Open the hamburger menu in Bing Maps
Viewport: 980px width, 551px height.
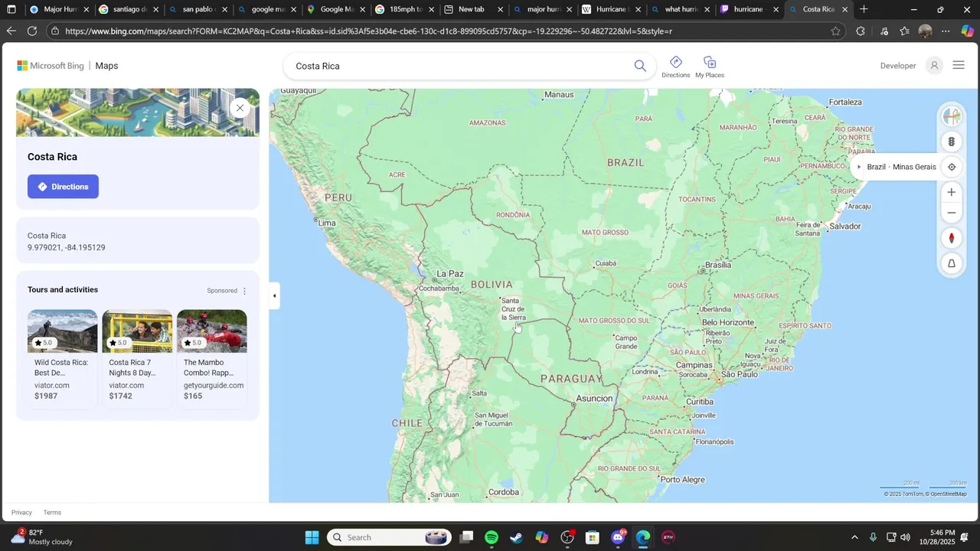click(x=959, y=66)
